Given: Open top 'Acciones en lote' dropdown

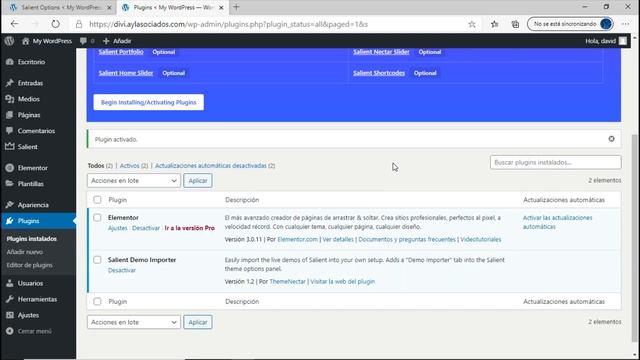Looking at the screenshot, I should (133, 180).
